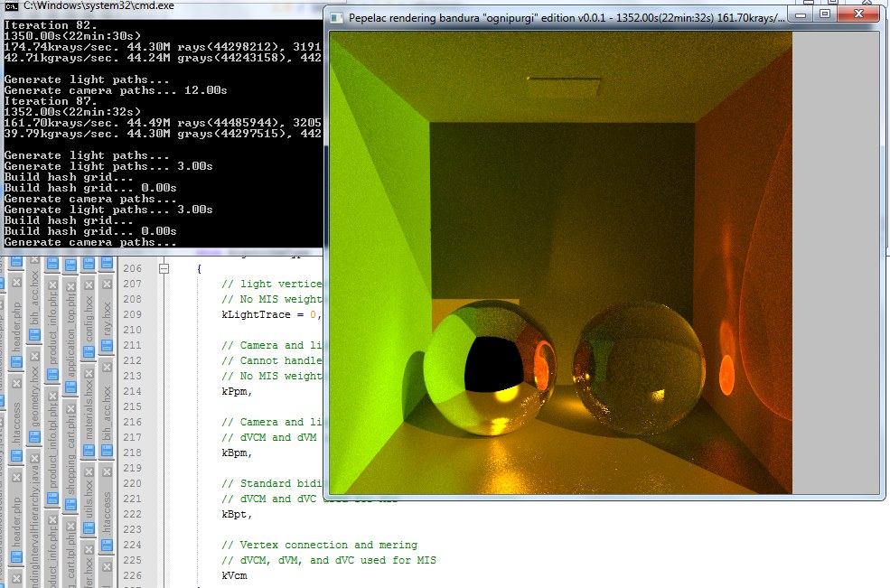
Task: Click line number 214 in the gutter
Action: pos(132,392)
